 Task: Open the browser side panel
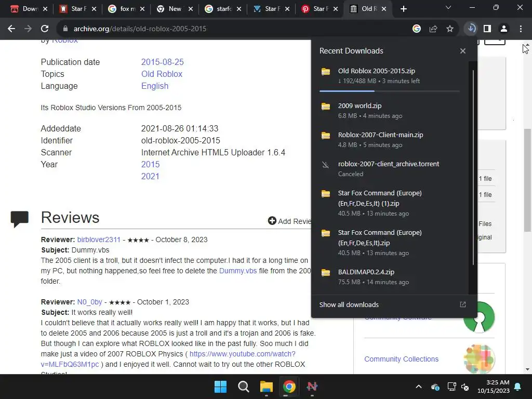pyautogui.click(x=487, y=29)
